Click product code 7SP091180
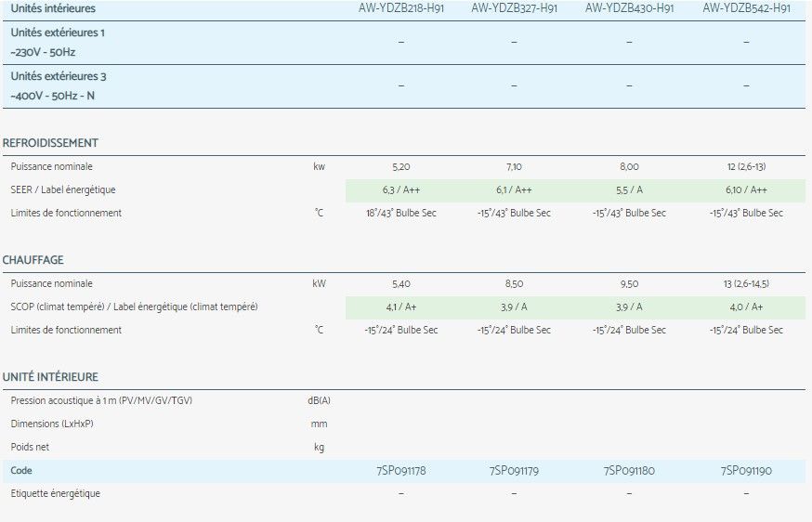 [x=629, y=471]
